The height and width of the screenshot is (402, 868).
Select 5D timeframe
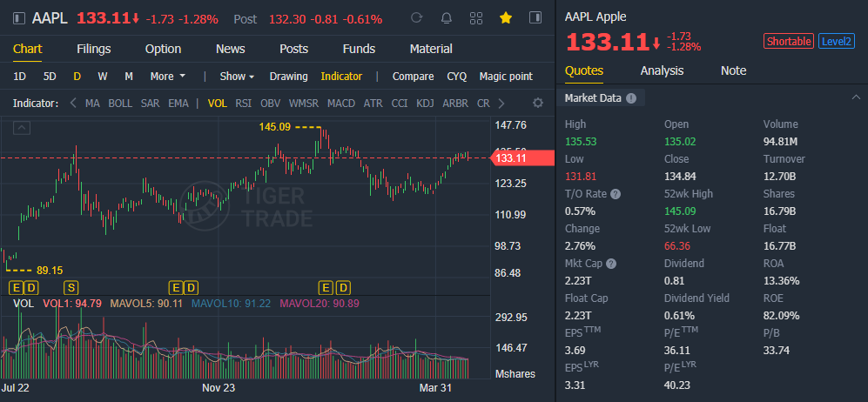pos(50,77)
